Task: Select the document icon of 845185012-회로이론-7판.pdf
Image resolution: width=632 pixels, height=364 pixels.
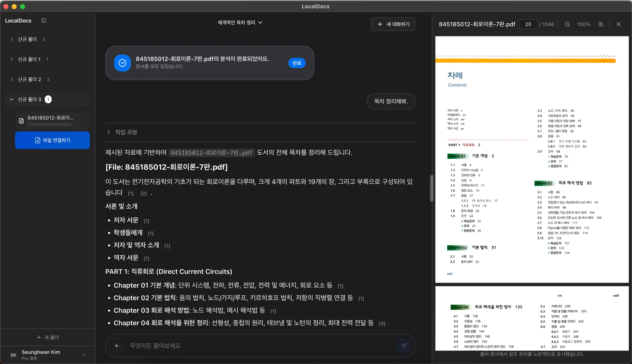Action: 21,121
